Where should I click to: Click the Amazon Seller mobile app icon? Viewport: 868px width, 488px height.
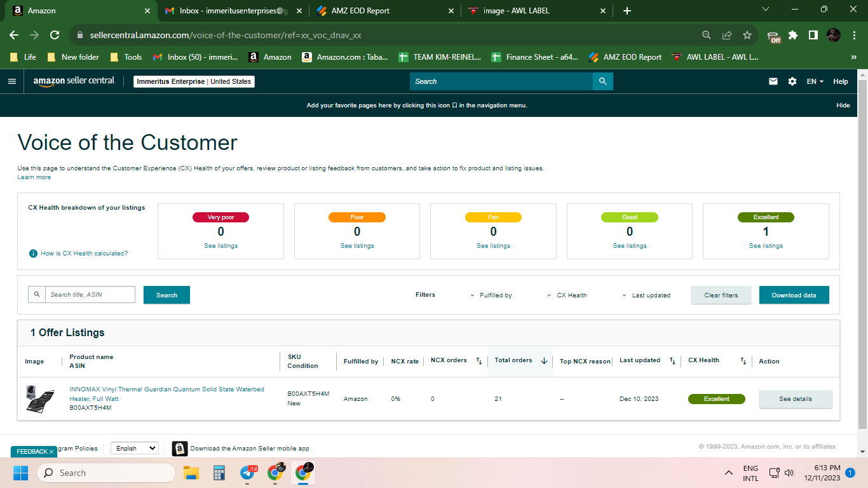click(x=180, y=449)
